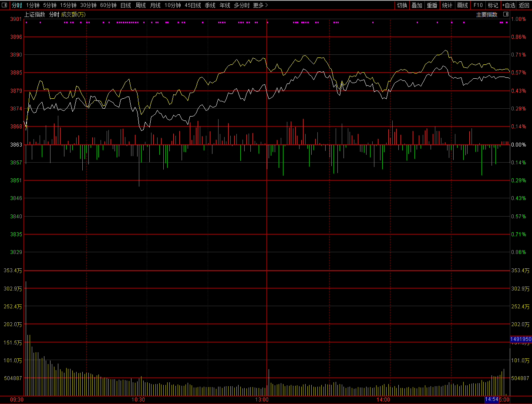The width and height of the screenshot is (532, 404).
Task: Add index to watchlist with +自选
Action: point(508,5)
